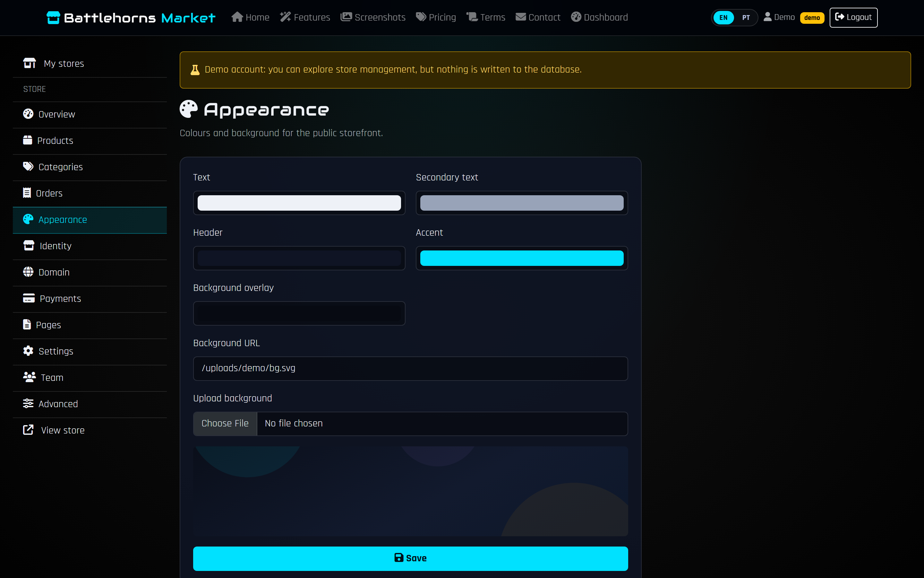
Task: Click the My stores shop icon
Action: (x=30, y=64)
